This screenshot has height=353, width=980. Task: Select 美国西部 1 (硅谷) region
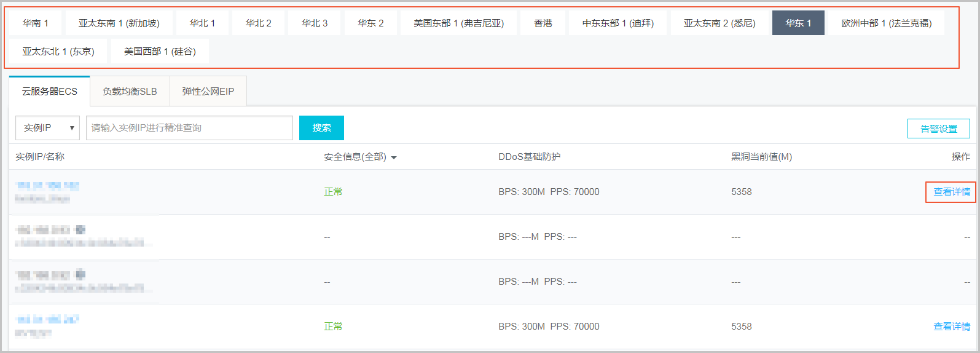(x=160, y=52)
